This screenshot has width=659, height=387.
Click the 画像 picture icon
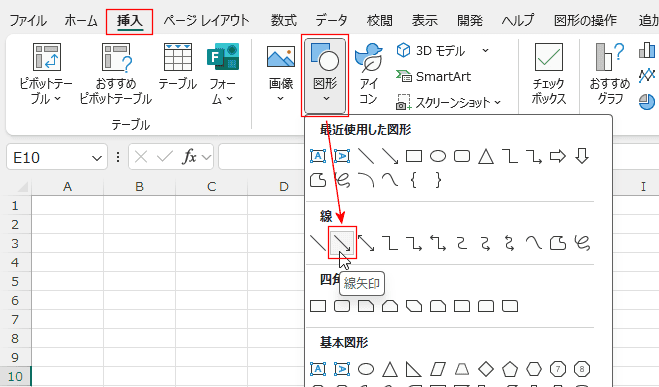[x=281, y=73]
